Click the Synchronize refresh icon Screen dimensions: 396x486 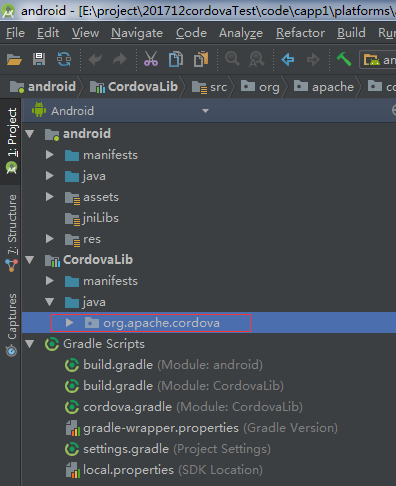pyautogui.click(x=64, y=59)
